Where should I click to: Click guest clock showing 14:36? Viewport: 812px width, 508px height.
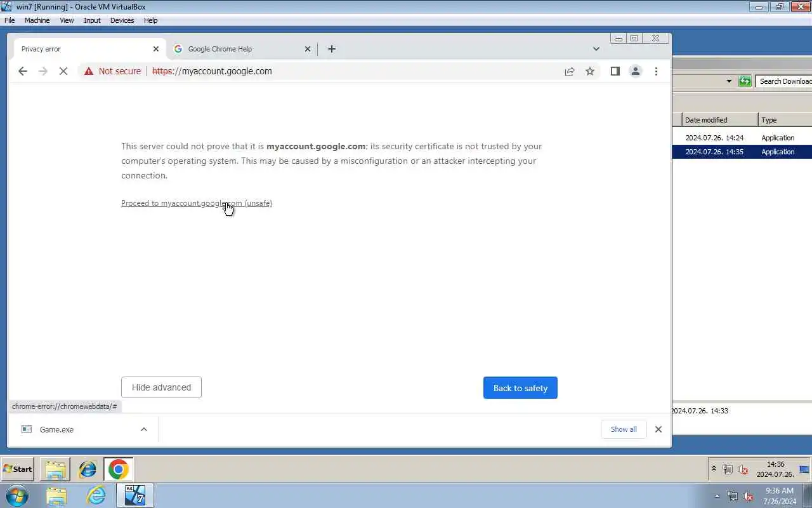tap(775, 469)
